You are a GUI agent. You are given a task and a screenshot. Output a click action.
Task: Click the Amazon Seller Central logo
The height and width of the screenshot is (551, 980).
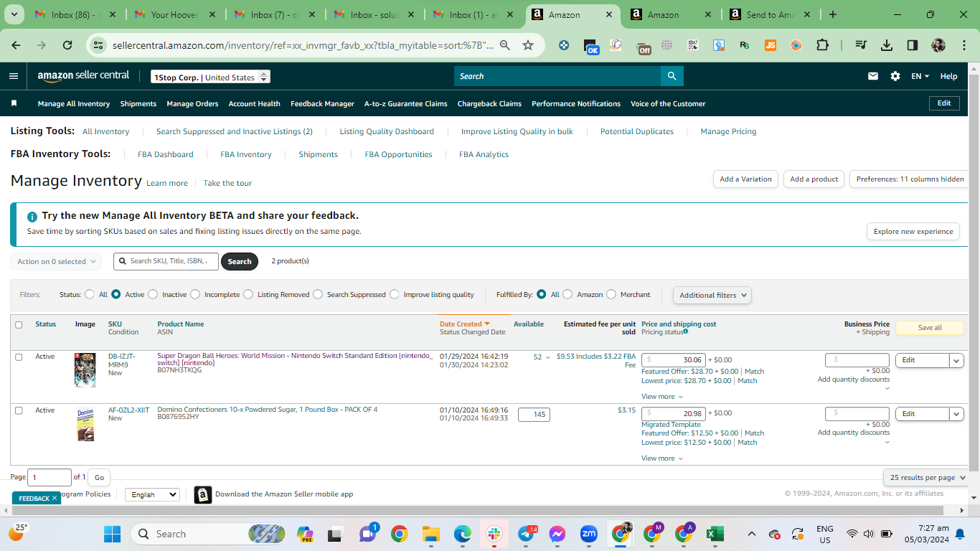[x=83, y=76]
